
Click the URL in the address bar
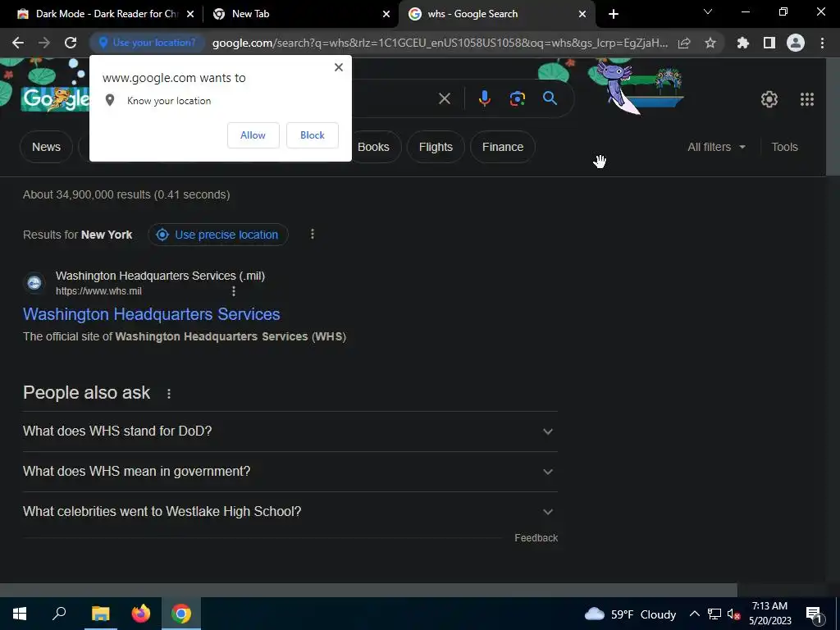point(440,43)
